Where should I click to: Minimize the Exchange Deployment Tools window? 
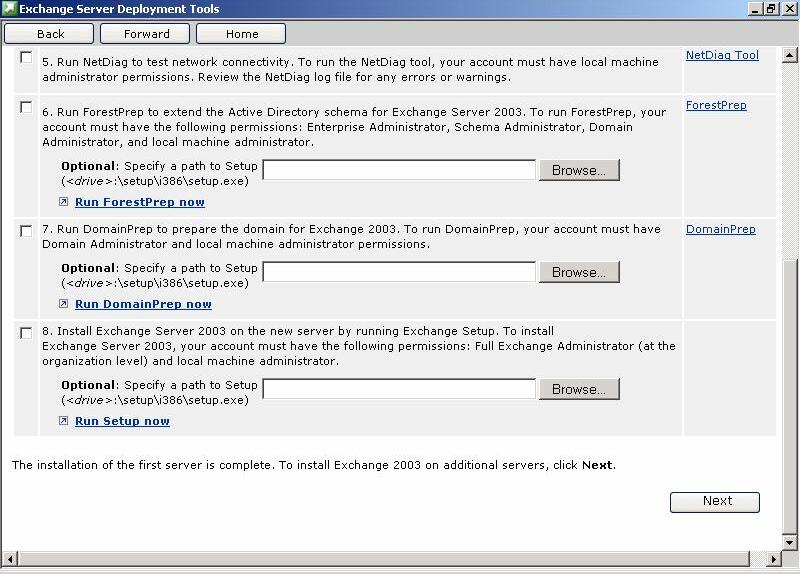point(756,9)
